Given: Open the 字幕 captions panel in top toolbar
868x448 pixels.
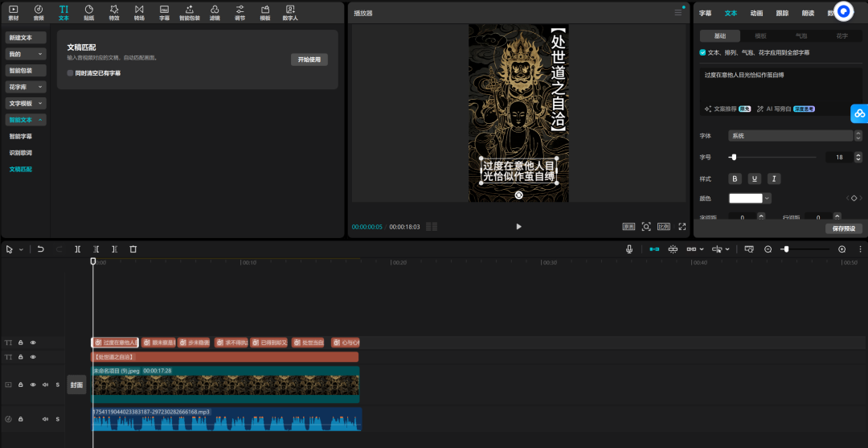Looking at the screenshot, I should click(165, 12).
